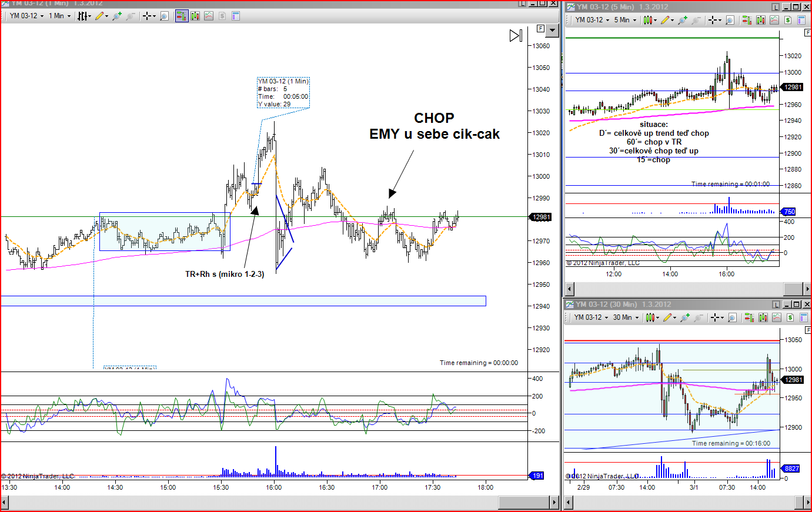Open Data Series candles icon in 30 Min chart

point(763,317)
